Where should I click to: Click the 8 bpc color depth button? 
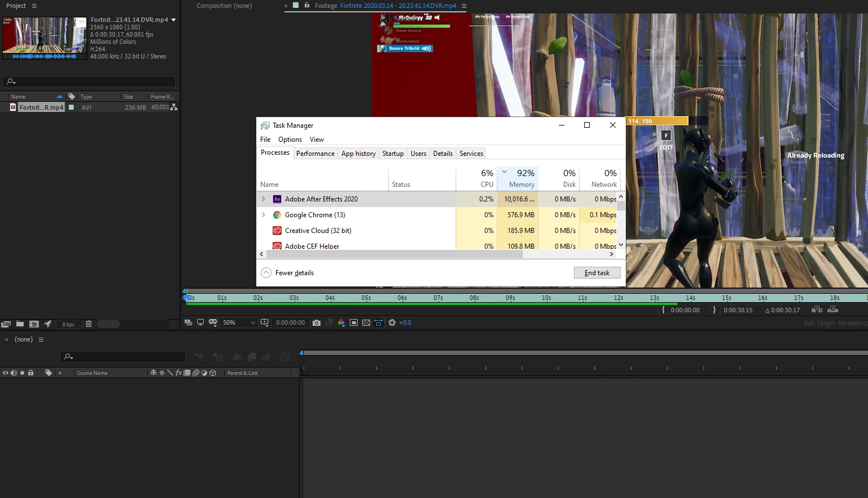pyautogui.click(x=68, y=324)
